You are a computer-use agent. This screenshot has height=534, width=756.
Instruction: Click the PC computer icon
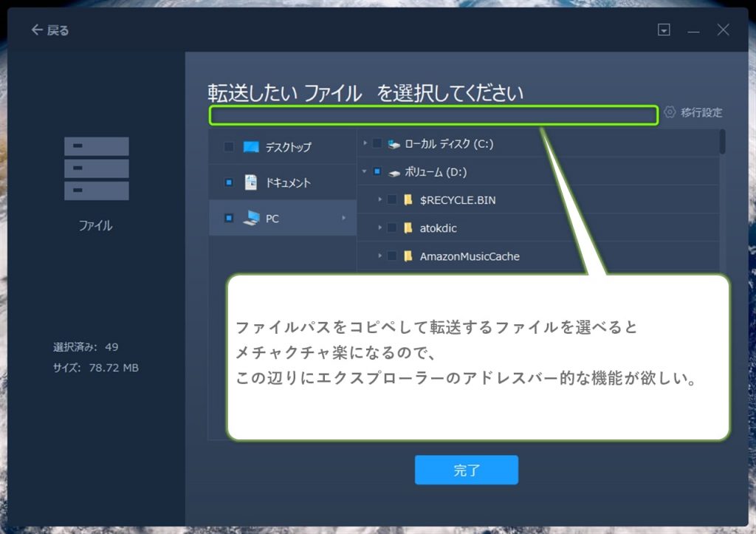tap(252, 218)
